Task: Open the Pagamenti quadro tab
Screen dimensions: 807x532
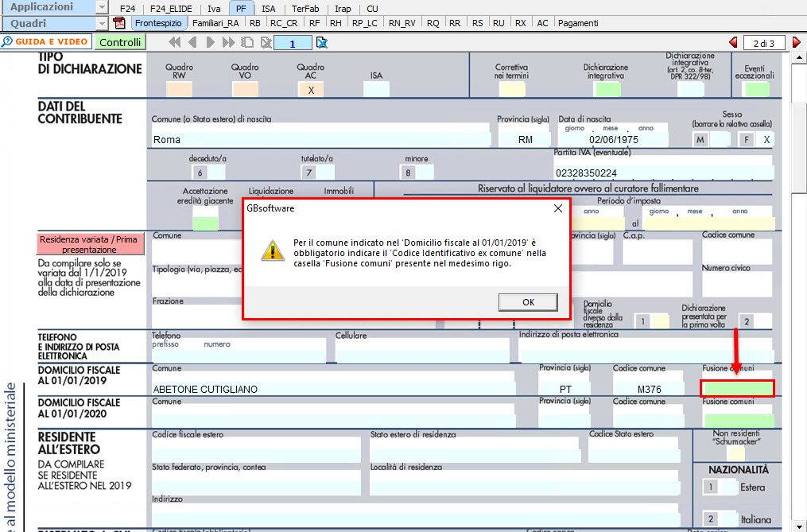Action: tap(578, 23)
